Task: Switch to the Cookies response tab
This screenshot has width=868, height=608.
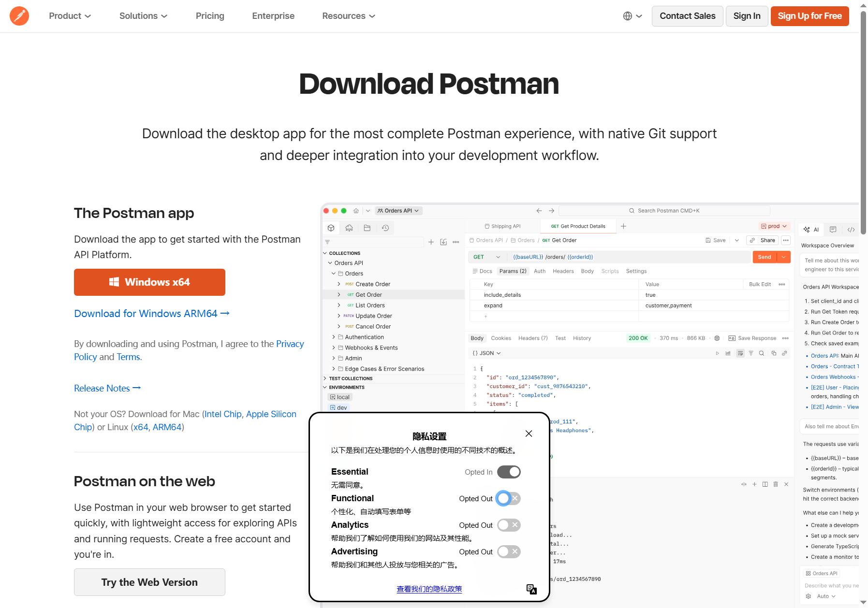Action: tap(501, 338)
